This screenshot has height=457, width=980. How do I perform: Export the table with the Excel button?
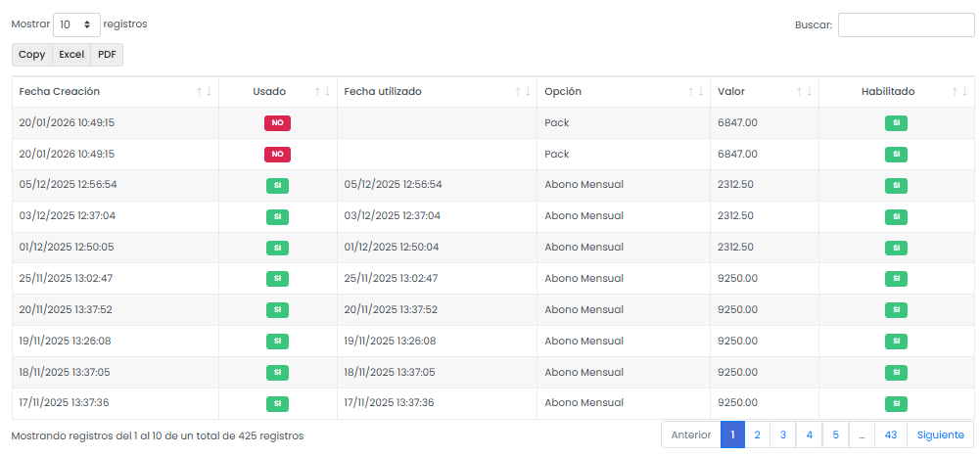coord(71,55)
